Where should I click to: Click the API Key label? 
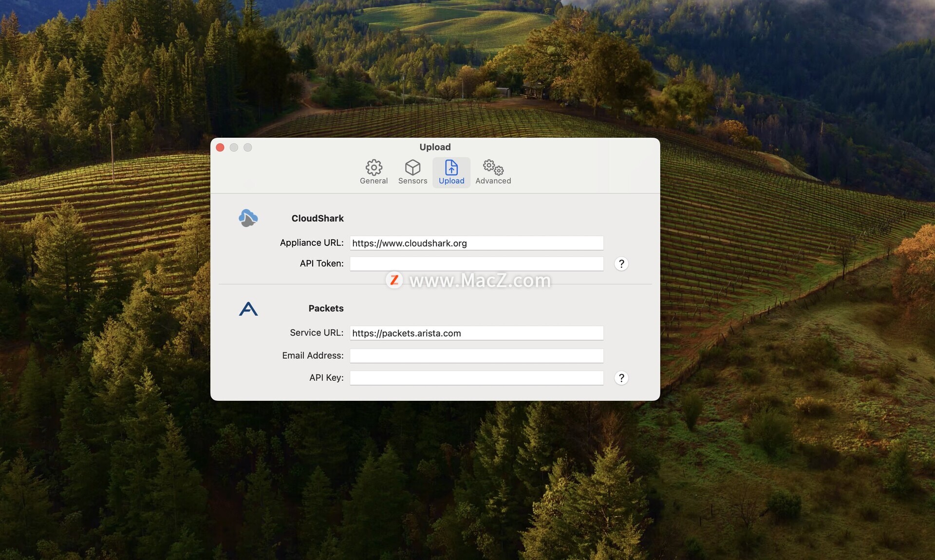326,377
